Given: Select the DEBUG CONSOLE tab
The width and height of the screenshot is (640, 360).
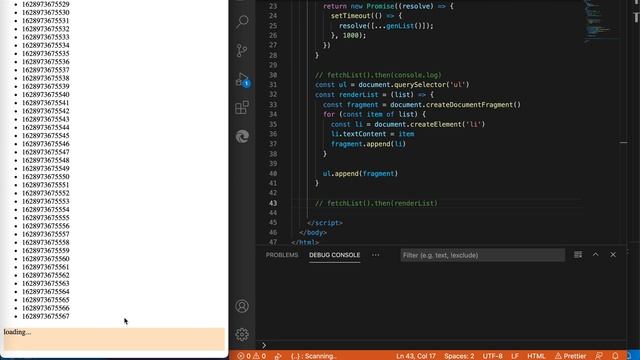Looking at the screenshot, I should [335, 255].
